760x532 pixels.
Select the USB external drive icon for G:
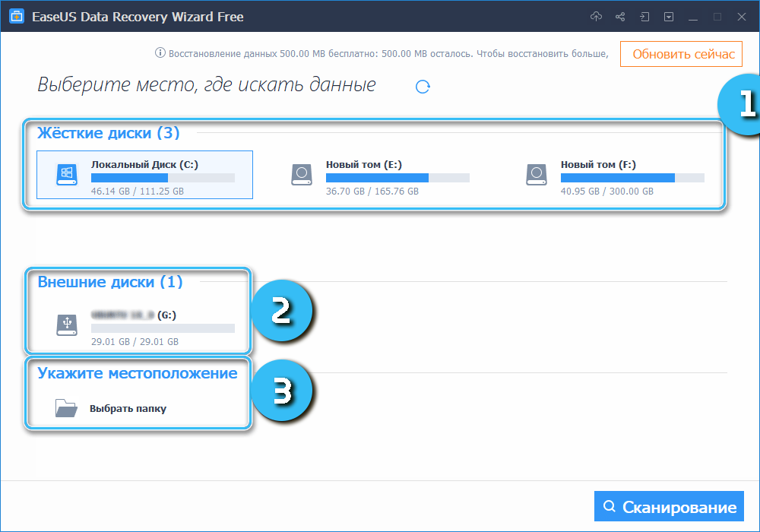click(x=66, y=325)
